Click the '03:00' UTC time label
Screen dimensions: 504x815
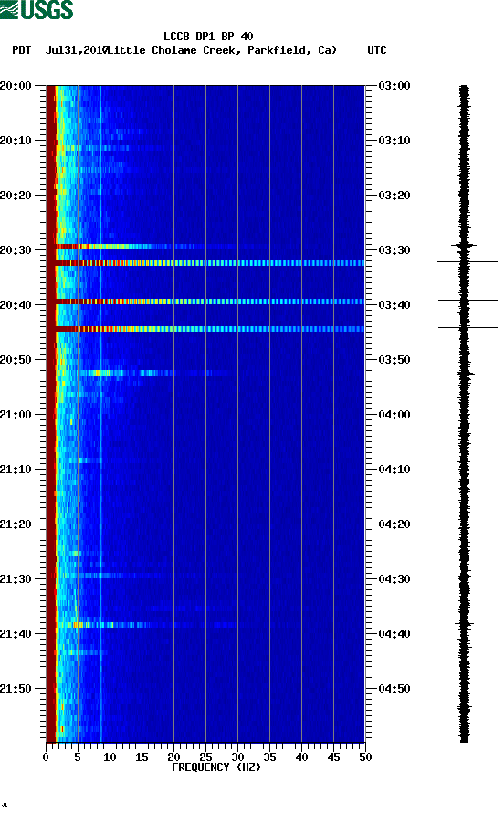(394, 86)
